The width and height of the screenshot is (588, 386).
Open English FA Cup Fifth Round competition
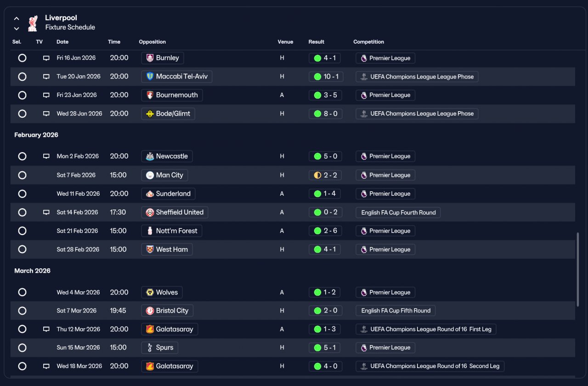point(396,311)
